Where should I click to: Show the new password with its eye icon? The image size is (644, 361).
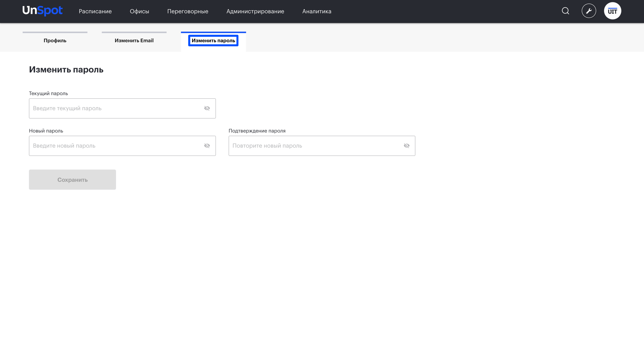(207, 146)
